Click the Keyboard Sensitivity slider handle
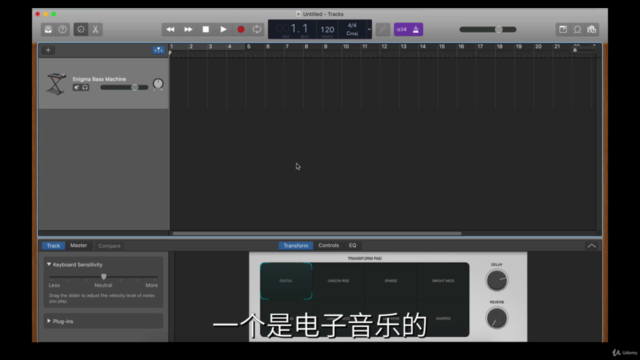Viewport: 640px width, 360px height. pos(104,277)
